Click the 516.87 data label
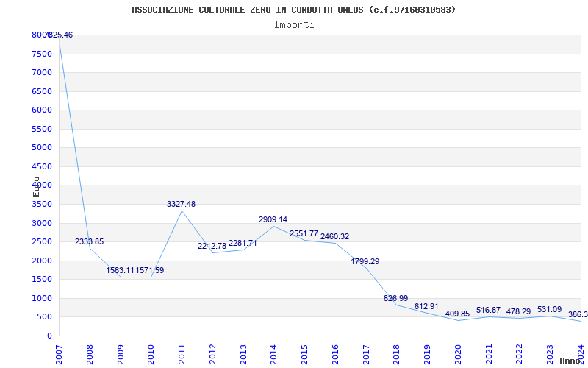Image resolution: width=588 pixels, height=368 pixels. pos(488,310)
